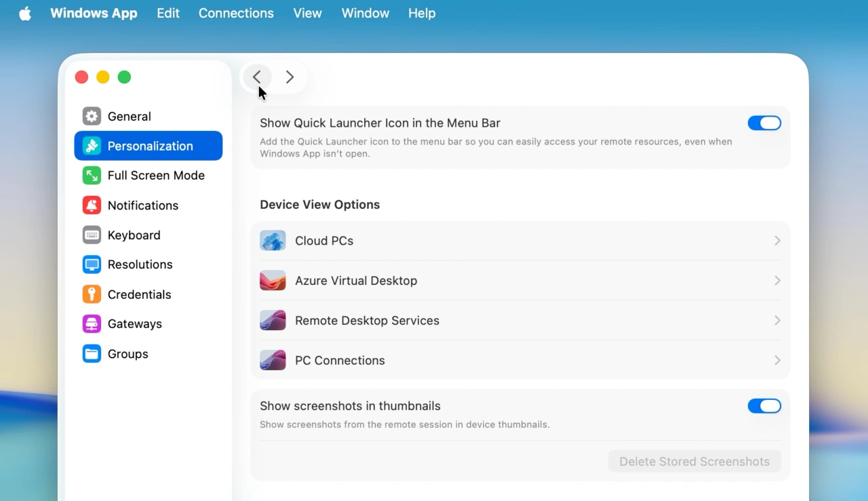Image resolution: width=868 pixels, height=501 pixels.
Task: Expand the Cloud PCs chevron
Action: pyautogui.click(x=777, y=241)
